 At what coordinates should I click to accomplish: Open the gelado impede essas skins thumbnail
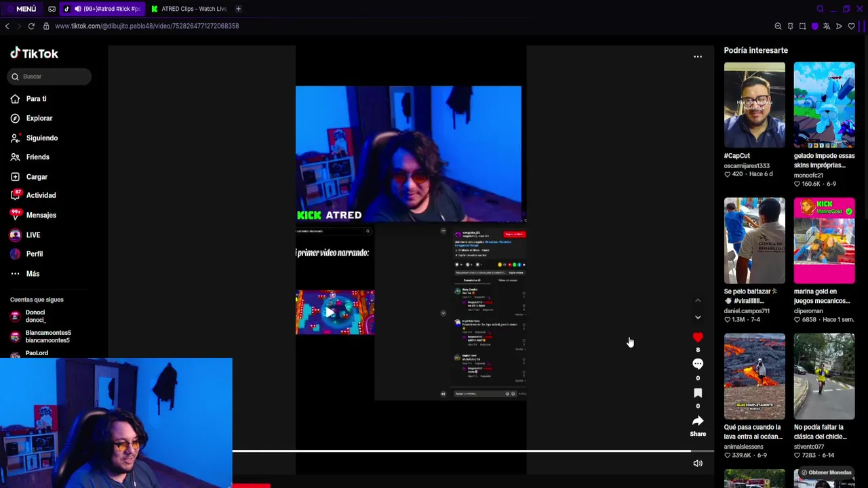pos(824,105)
